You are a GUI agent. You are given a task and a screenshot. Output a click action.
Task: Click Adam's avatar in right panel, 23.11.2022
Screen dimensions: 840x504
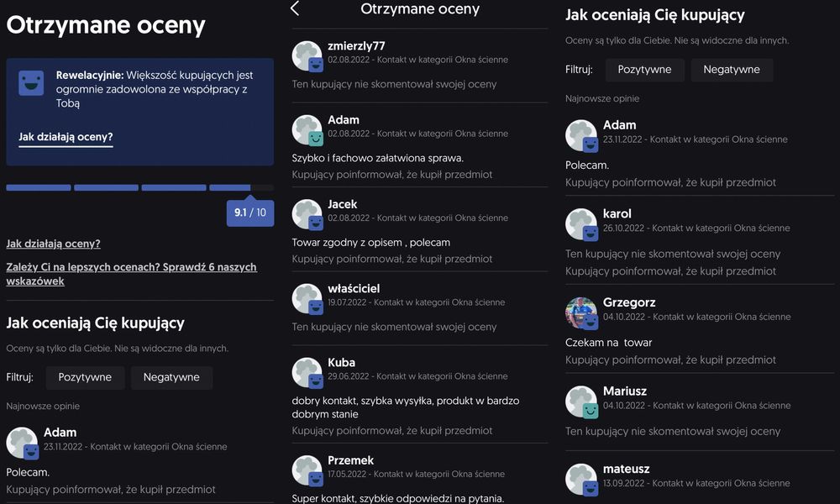coord(581,135)
